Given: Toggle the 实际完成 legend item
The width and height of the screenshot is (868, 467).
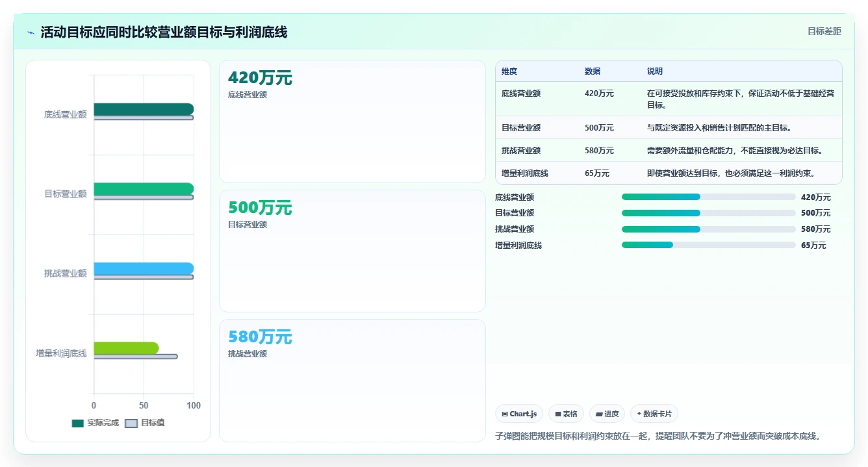Looking at the screenshot, I should (96, 423).
